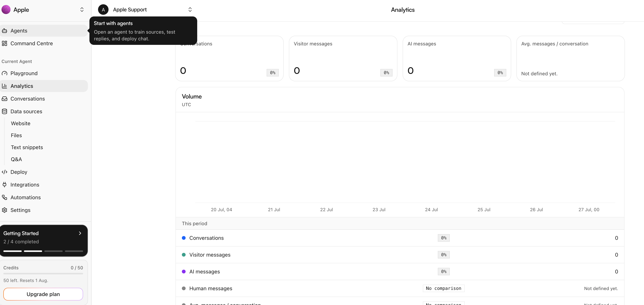
Task: Open the Getting Started 2 / 4 completed card
Action: coord(44,241)
